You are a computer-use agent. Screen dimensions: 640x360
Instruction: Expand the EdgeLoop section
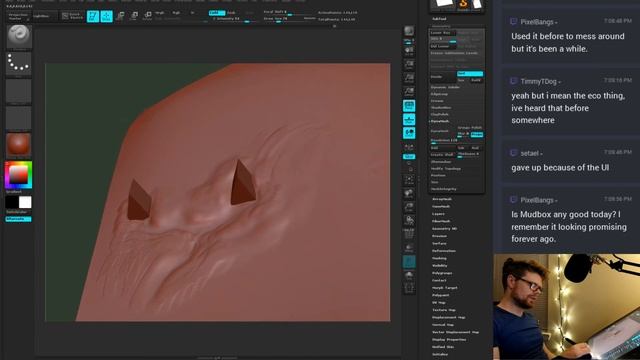coord(439,94)
